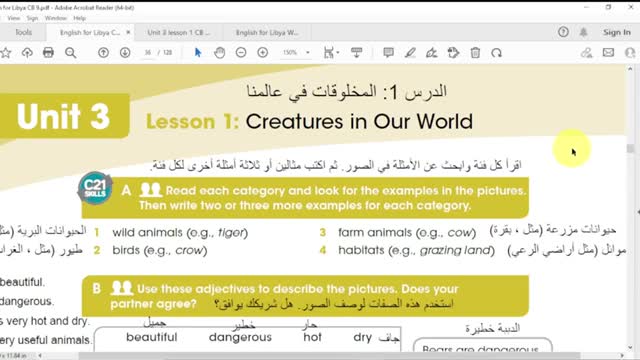The image size is (640, 360).
Task: Go to next page arrow
Action: point(125,53)
